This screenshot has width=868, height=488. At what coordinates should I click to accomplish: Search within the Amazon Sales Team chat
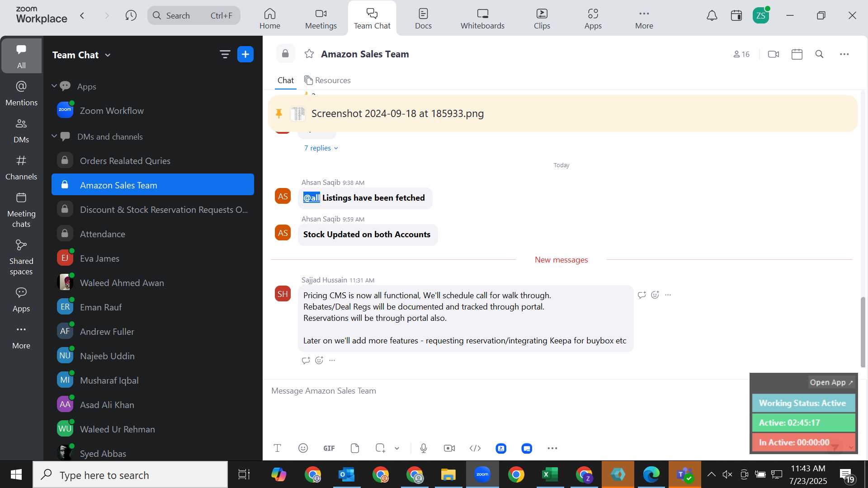click(x=819, y=54)
